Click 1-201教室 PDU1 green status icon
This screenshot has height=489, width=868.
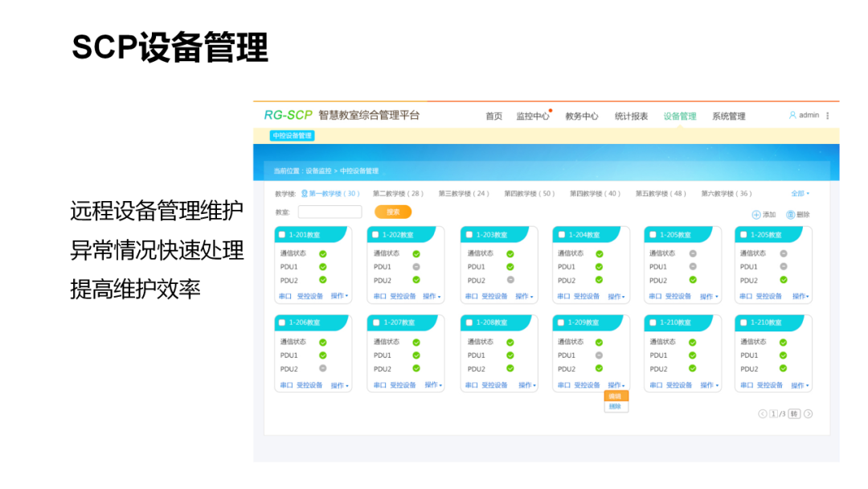(323, 267)
